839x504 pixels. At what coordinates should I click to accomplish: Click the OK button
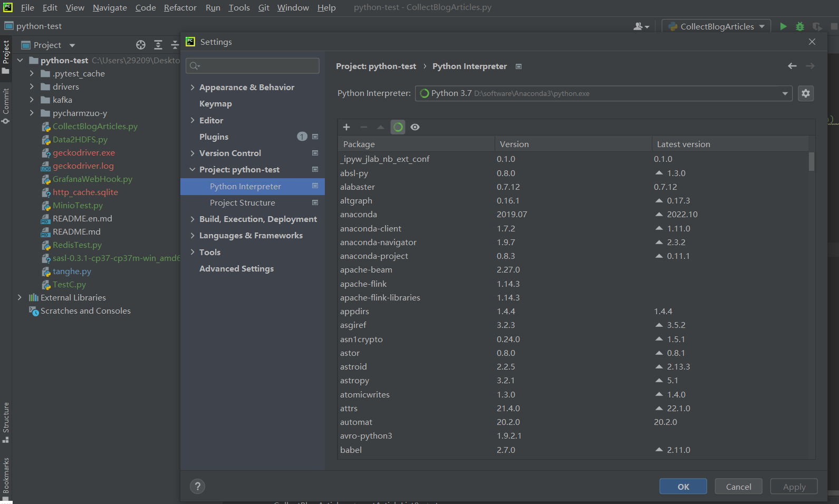(x=683, y=487)
